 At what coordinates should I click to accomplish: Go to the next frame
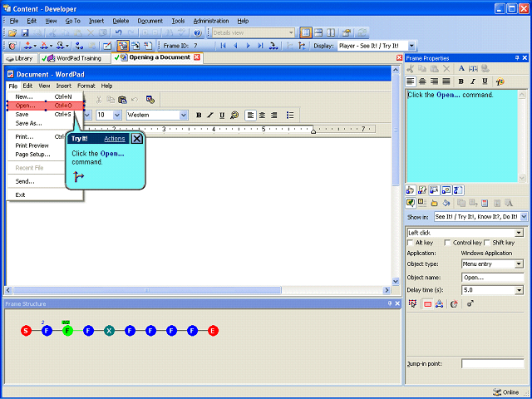tap(248, 46)
